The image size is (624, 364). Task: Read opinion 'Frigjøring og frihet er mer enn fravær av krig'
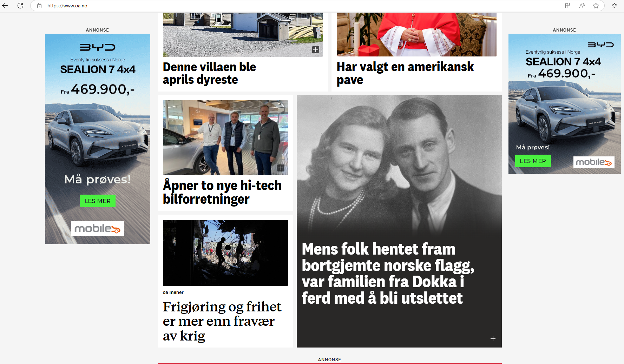tap(222, 321)
